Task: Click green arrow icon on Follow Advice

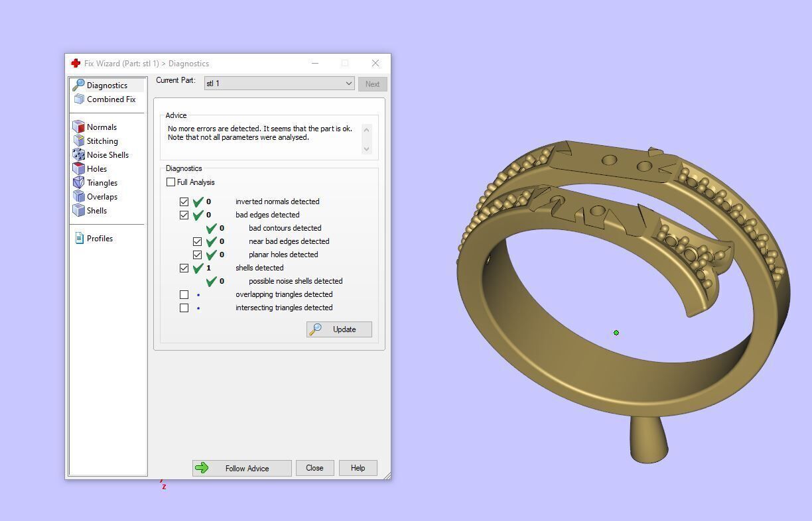Action: pos(202,468)
